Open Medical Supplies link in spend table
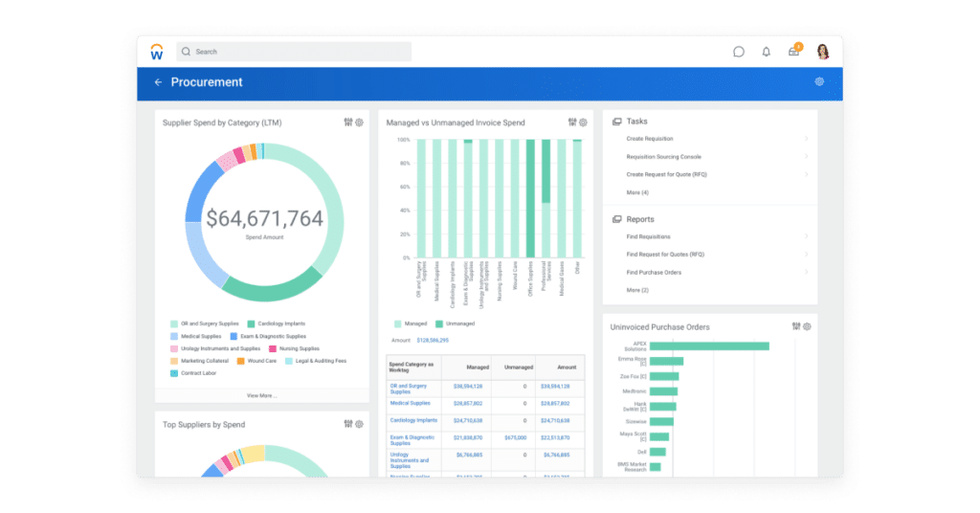 click(x=410, y=403)
